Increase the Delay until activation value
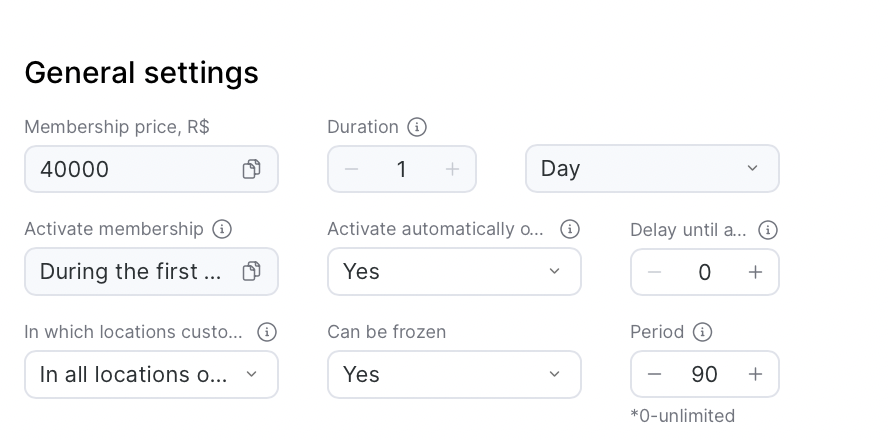The height and width of the screenshot is (440, 888). pyautogui.click(x=755, y=272)
